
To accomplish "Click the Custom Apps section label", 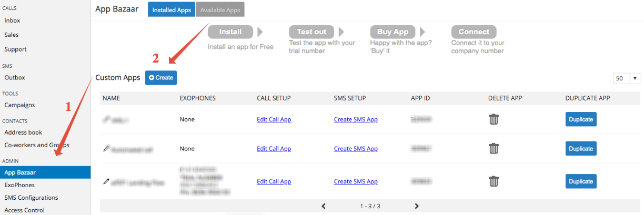I will tap(118, 77).
